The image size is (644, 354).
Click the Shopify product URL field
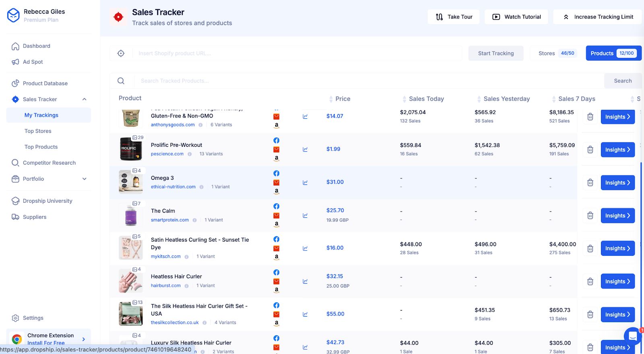[x=298, y=53]
